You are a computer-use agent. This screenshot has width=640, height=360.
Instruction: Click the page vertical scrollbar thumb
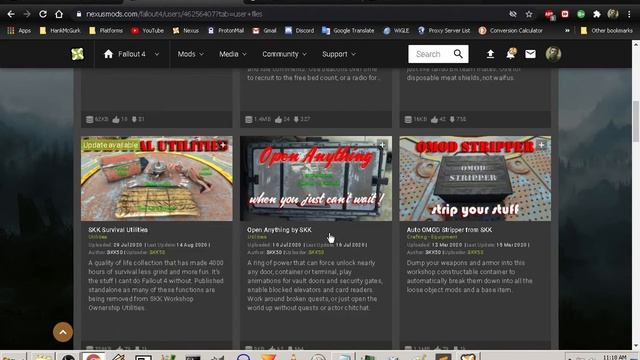coord(636,121)
